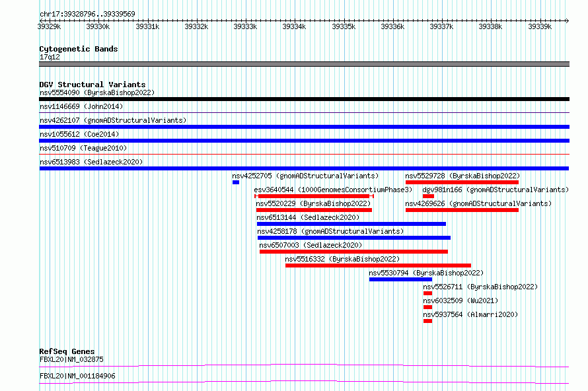The image size is (588, 391).
Task: Click the nsv6032509 (Wu2021) label
Action: click(x=460, y=301)
